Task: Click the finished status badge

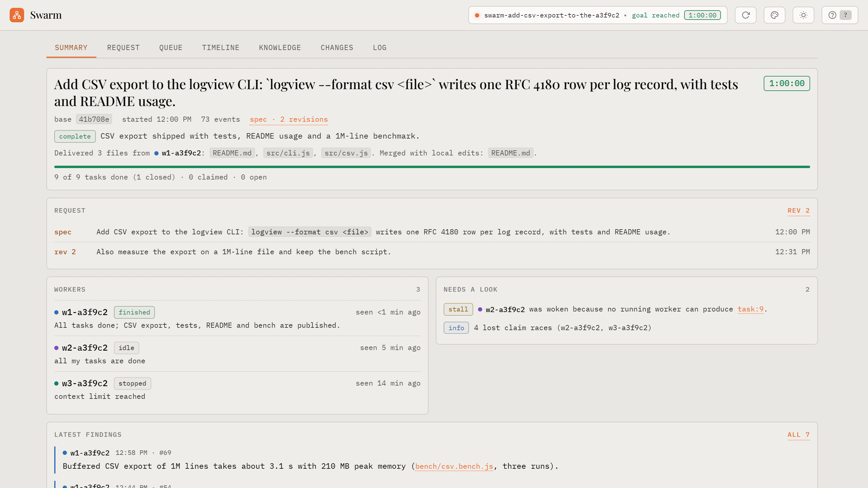Action: 134,312
